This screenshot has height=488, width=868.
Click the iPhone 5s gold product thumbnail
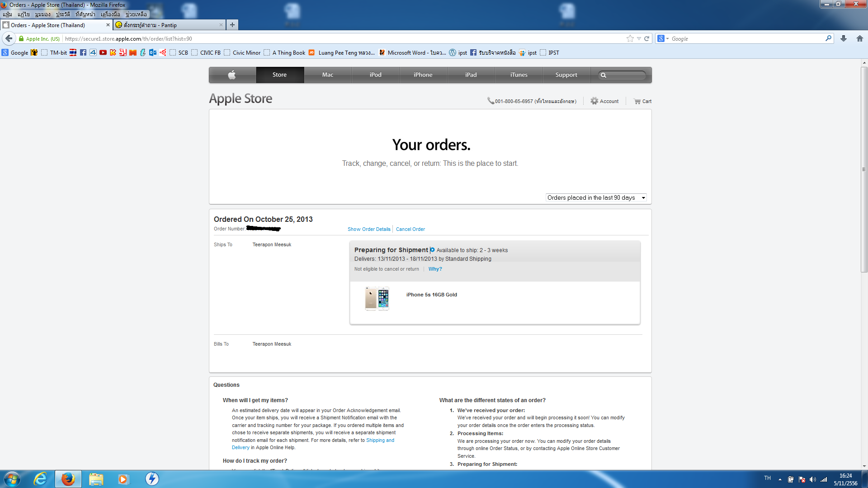(377, 299)
